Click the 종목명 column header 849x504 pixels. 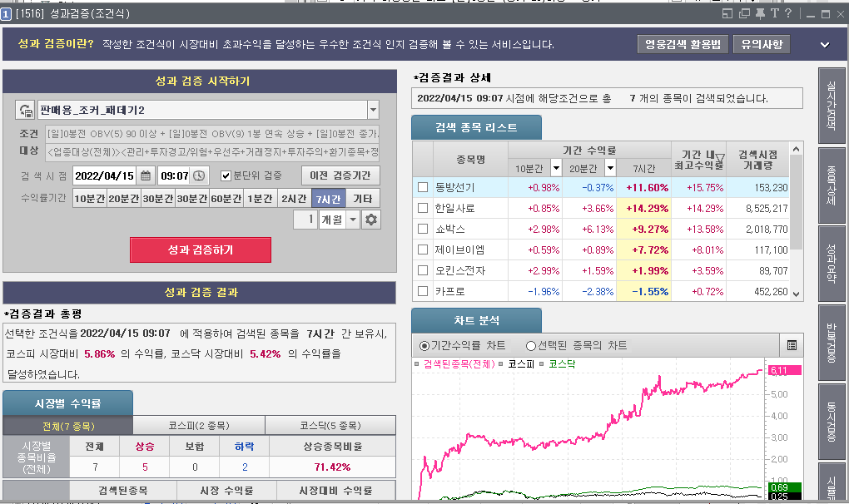click(470, 159)
